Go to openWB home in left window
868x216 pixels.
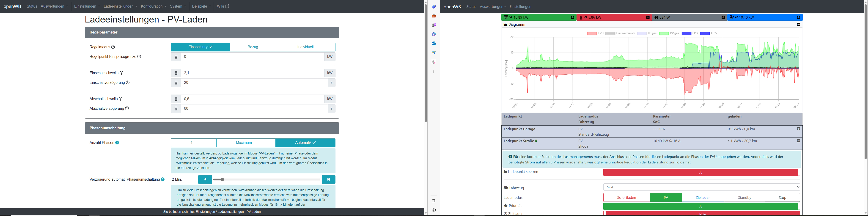pos(12,6)
